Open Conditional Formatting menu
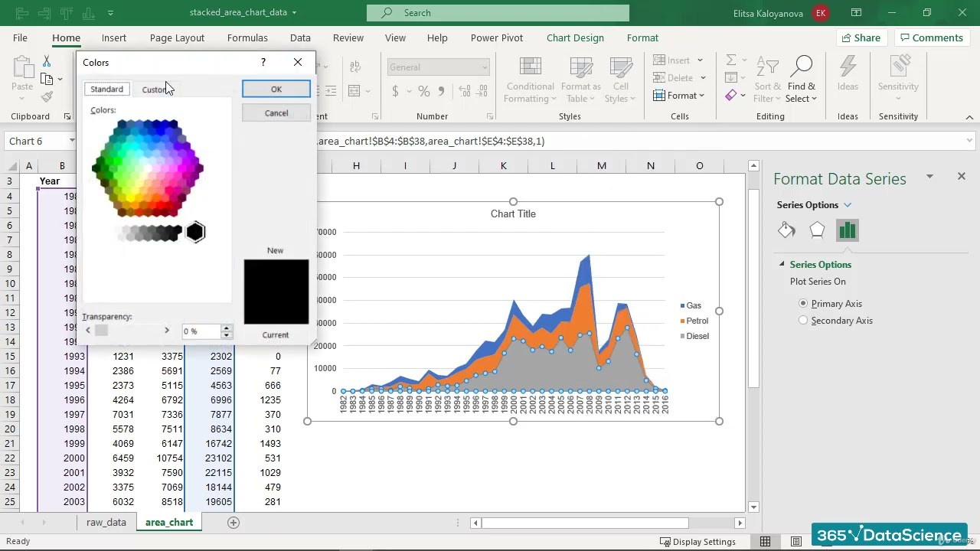Screen dimensions: 980x551 pyautogui.click(x=530, y=80)
